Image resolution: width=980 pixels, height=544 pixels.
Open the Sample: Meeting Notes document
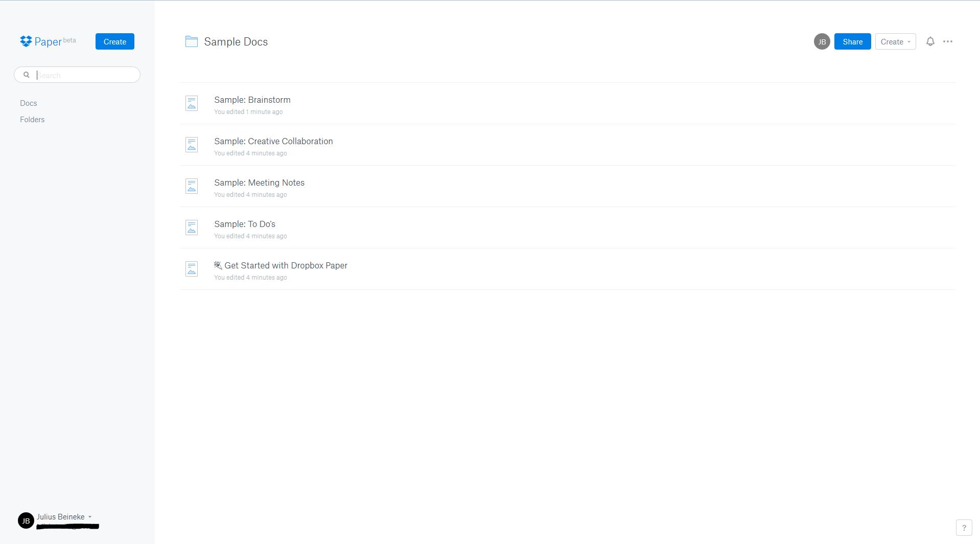pos(259,183)
